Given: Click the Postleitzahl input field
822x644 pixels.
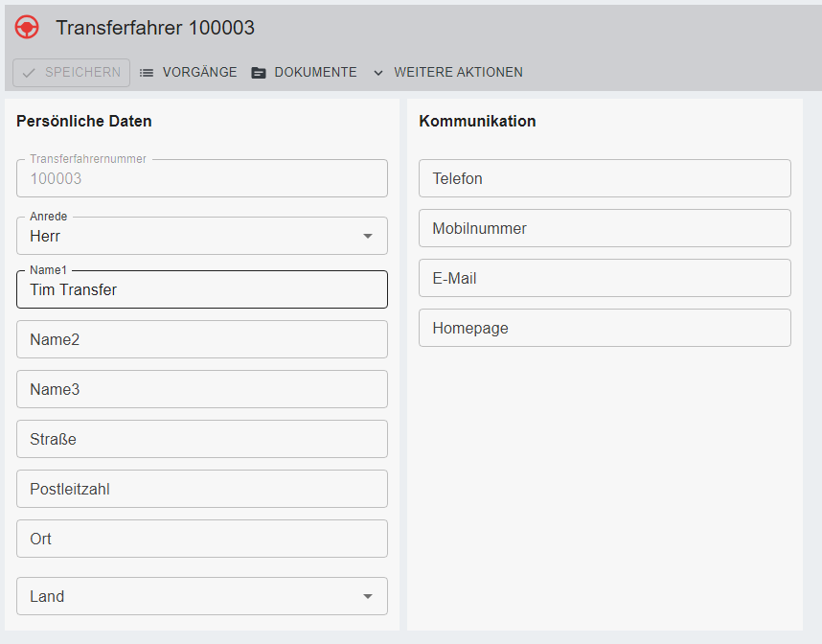Looking at the screenshot, I should (x=201, y=489).
